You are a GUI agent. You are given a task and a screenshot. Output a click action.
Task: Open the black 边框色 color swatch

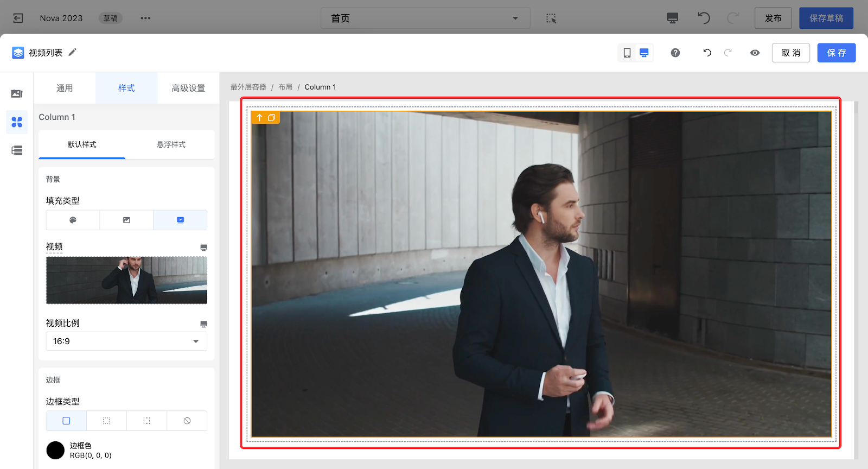55,450
